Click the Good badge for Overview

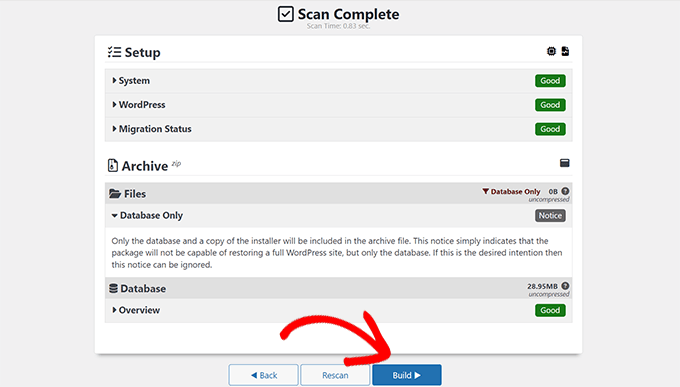550,310
